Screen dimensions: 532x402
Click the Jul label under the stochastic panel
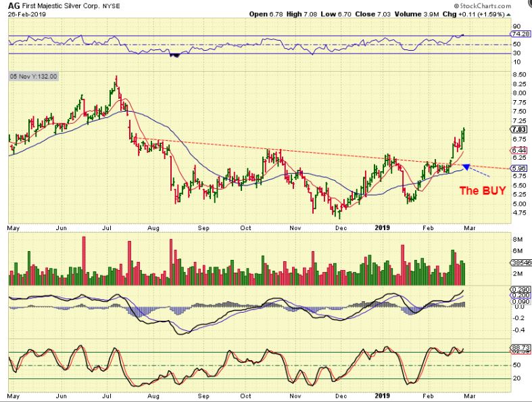pyautogui.click(x=107, y=396)
